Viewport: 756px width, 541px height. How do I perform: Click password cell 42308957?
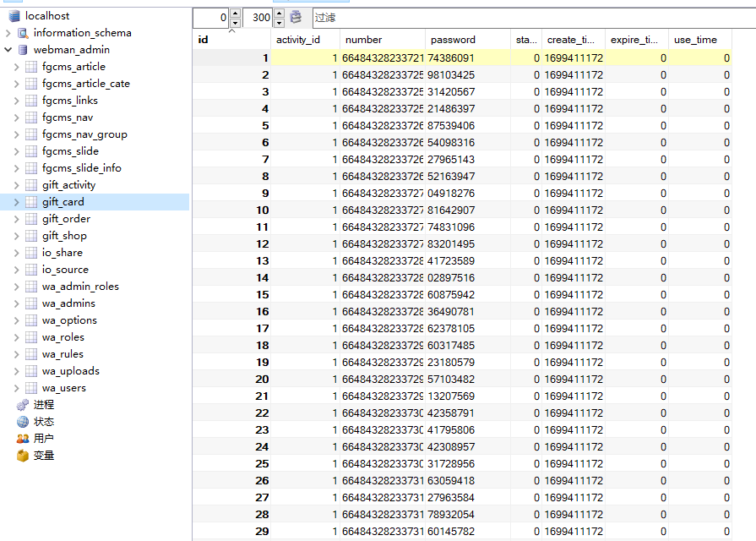point(468,446)
